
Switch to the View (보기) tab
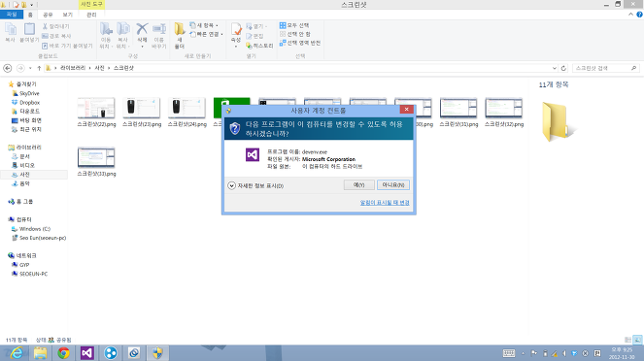pos(67,15)
